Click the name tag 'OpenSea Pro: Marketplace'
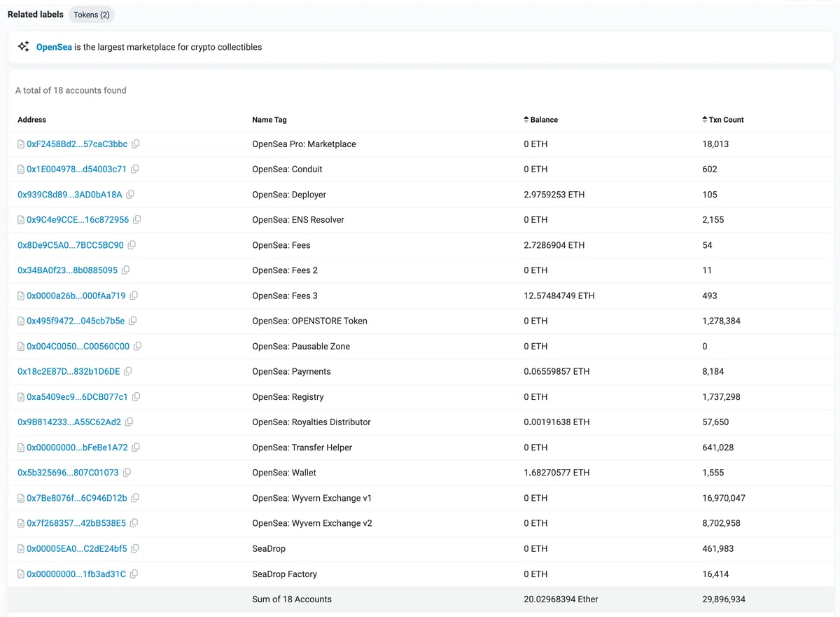 click(304, 144)
